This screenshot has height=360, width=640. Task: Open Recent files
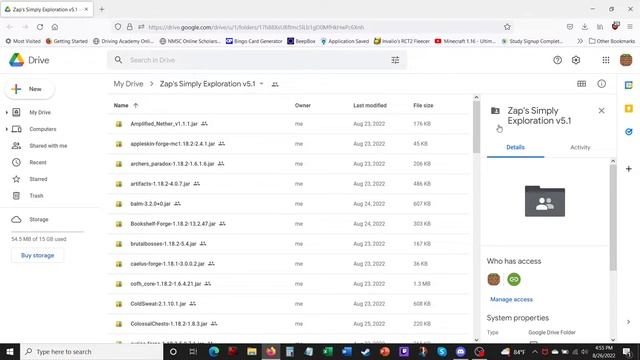coord(38,162)
